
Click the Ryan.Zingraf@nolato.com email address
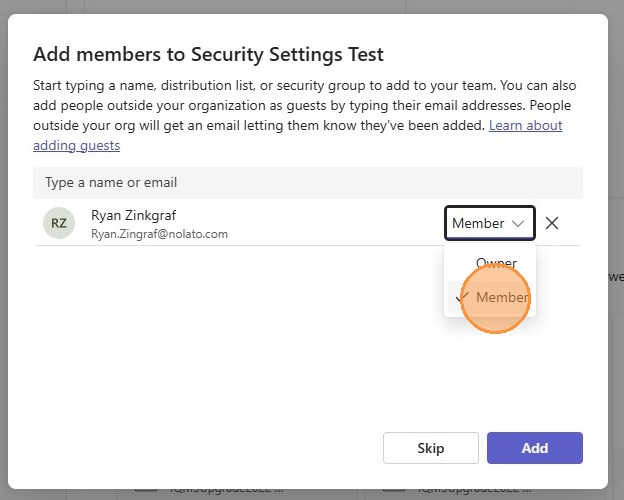click(x=159, y=234)
